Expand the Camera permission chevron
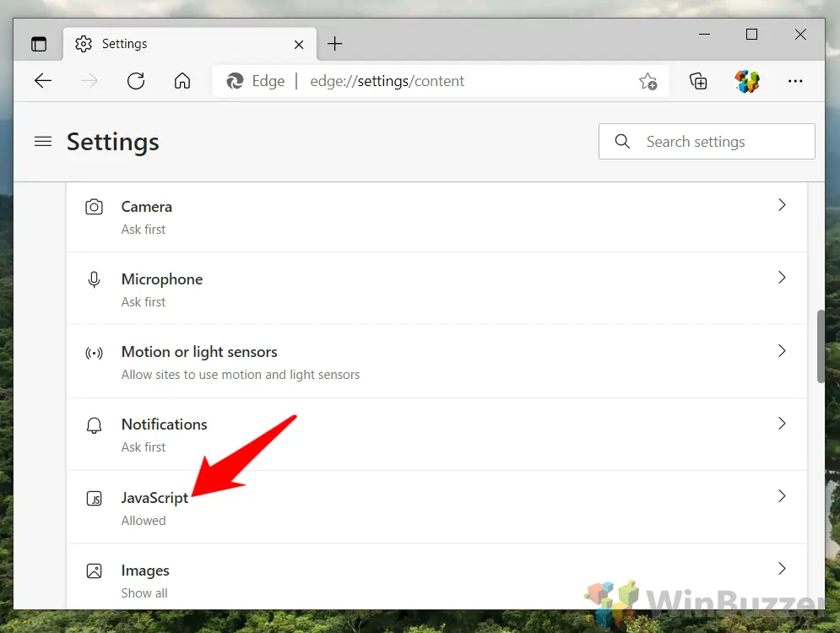840x633 pixels. (x=781, y=205)
